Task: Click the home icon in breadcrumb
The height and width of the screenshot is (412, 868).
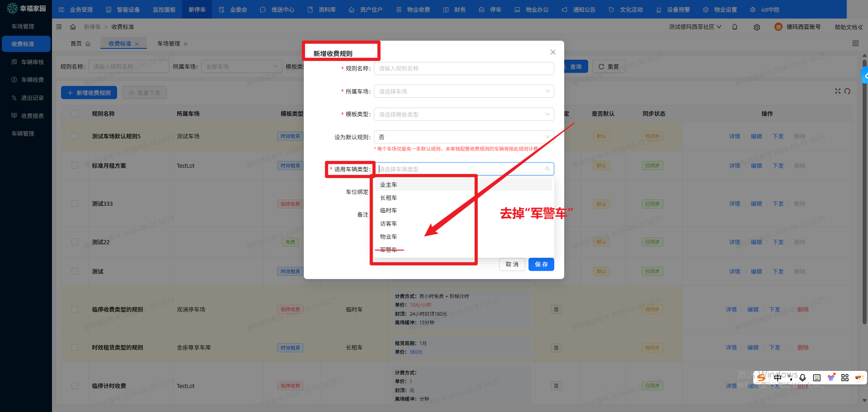Action: point(73,27)
